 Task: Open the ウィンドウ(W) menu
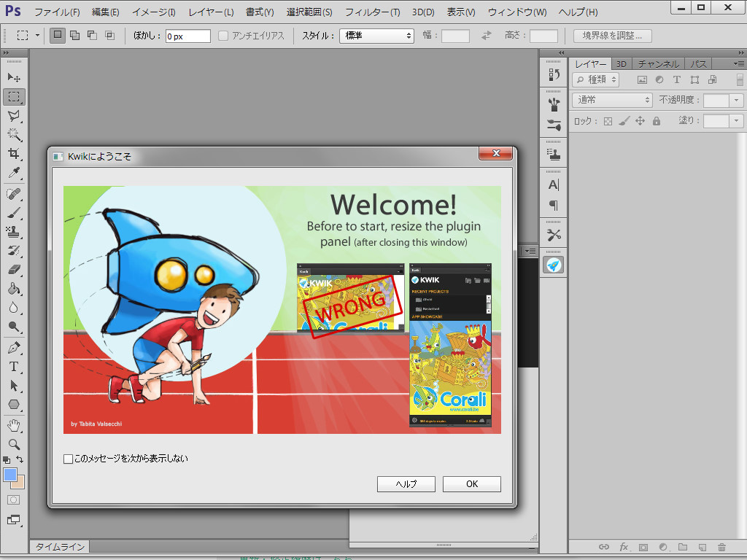pos(517,12)
